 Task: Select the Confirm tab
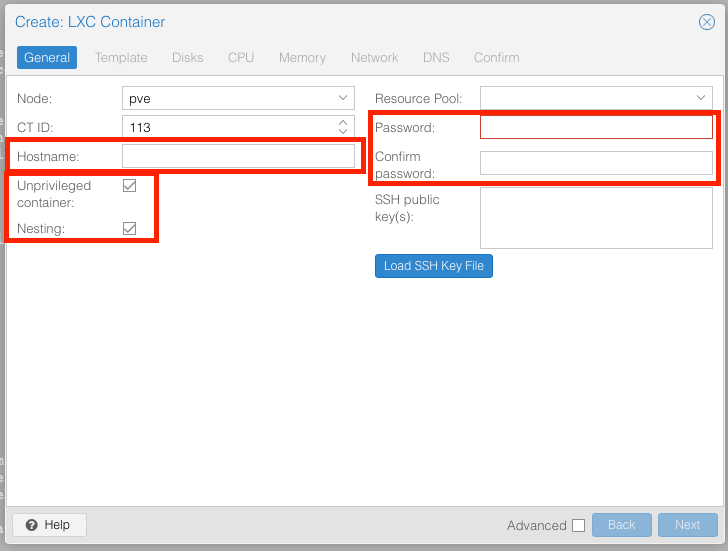[x=496, y=58]
